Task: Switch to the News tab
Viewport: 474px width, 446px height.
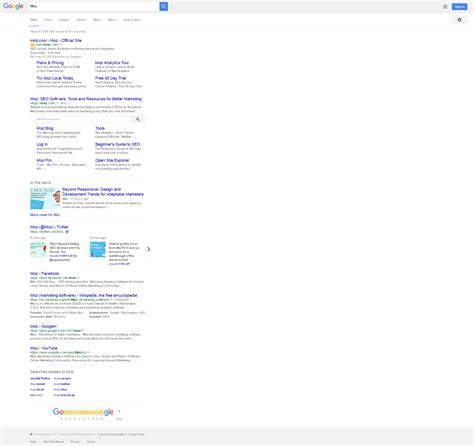Action: (48, 20)
